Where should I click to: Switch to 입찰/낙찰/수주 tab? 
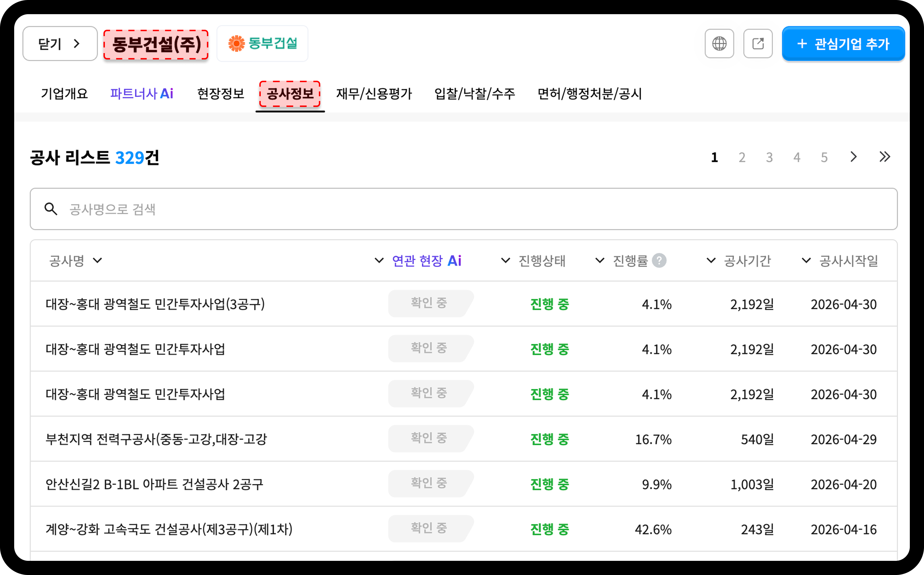[475, 93]
